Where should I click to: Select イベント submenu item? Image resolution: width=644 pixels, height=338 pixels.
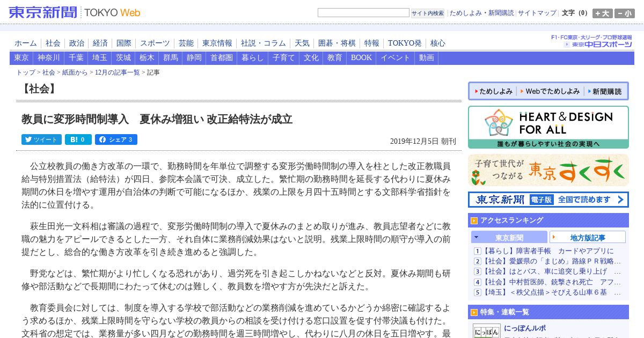pyautogui.click(x=396, y=58)
